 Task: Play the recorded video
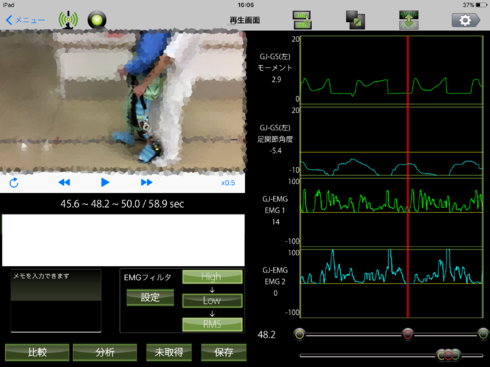coord(105,182)
